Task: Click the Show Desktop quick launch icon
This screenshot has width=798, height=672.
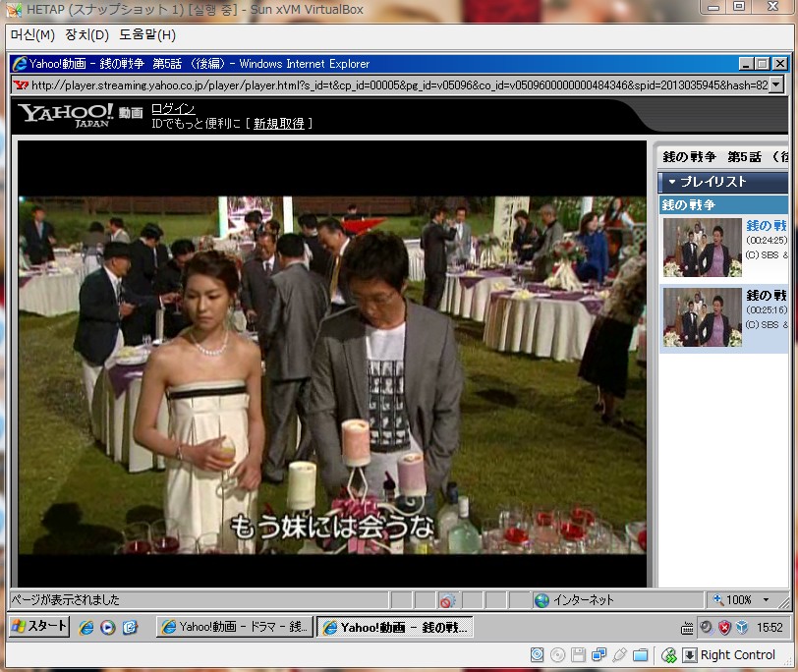Action: click(130, 627)
